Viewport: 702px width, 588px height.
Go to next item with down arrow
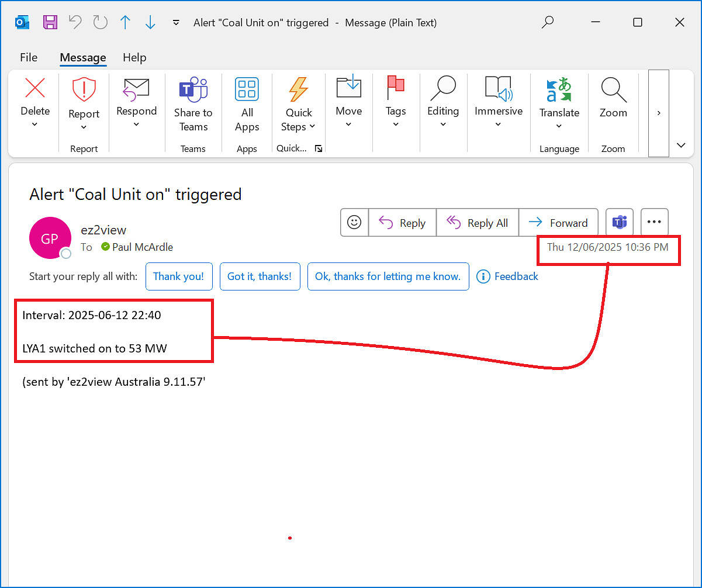[150, 22]
